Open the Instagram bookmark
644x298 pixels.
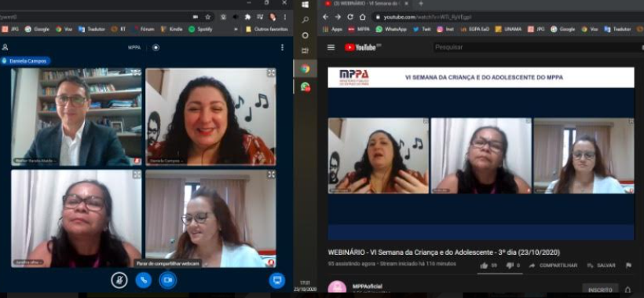click(x=445, y=29)
